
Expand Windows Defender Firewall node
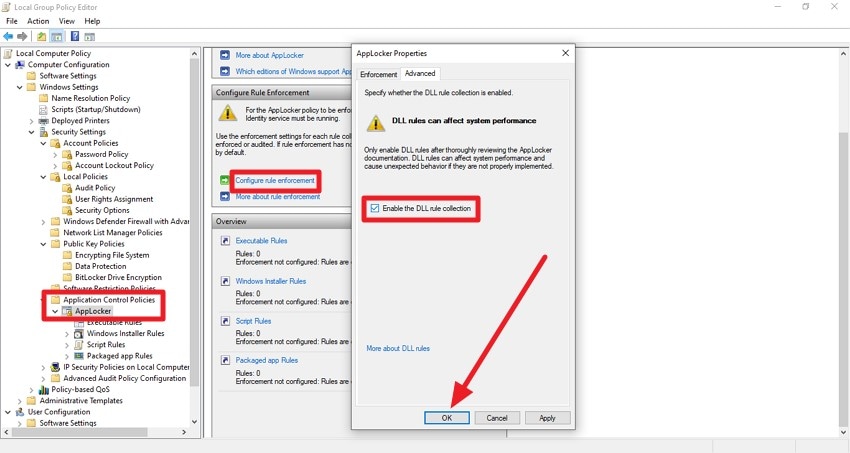coord(43,222)
